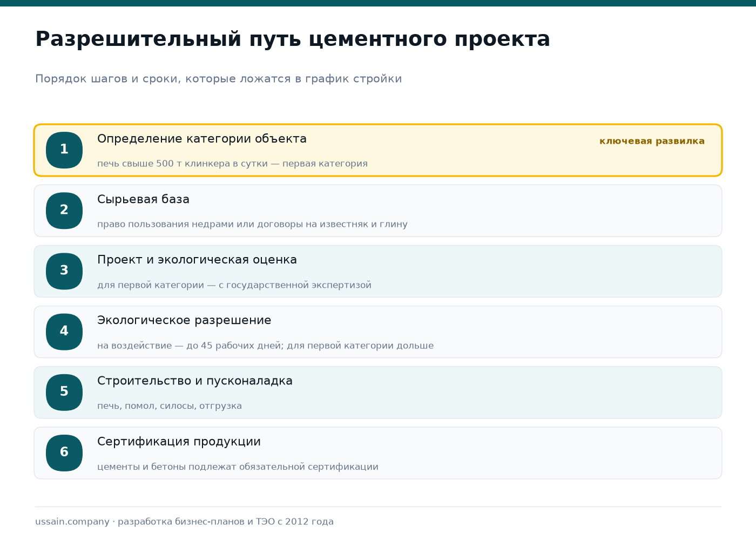Click 'до 45 рабочих дней' description line
Image resolution: width=756 pixels, height=540 pixels.
(x=265, y=346)
